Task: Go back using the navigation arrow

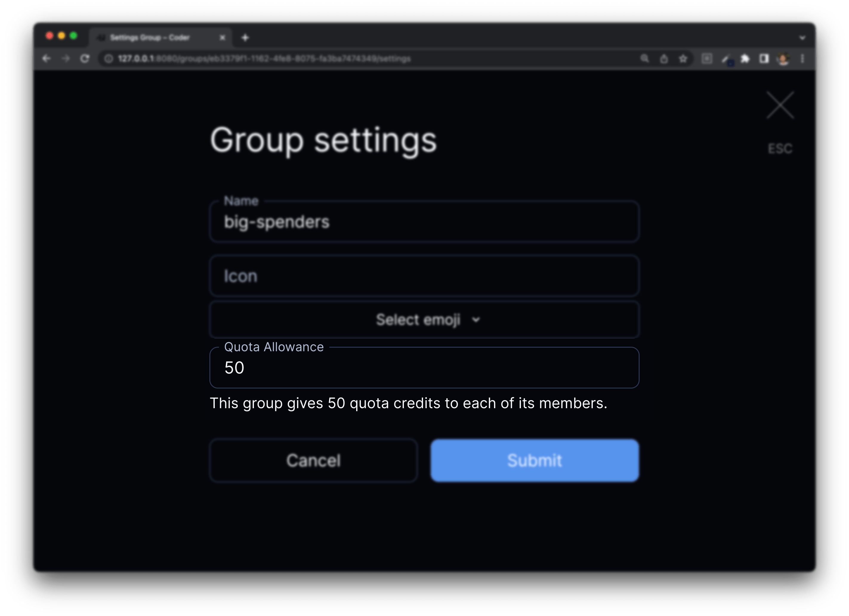Action: tap(47, 59)
